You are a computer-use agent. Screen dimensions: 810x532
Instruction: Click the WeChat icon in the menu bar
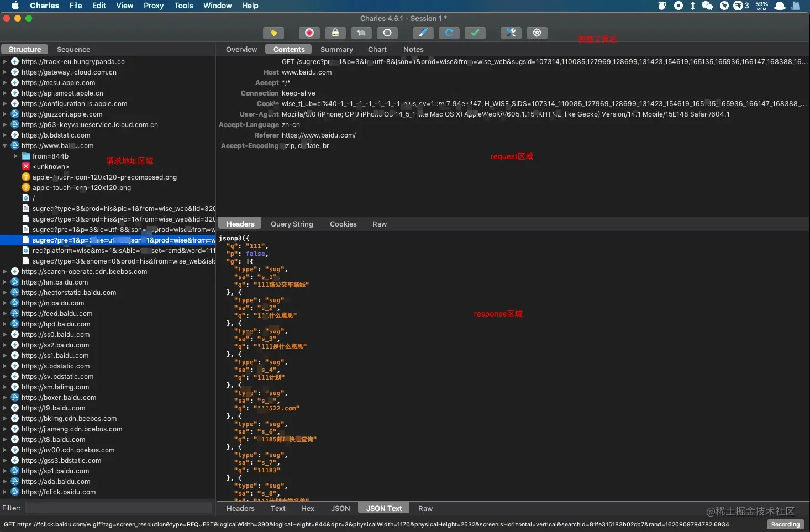707,6
